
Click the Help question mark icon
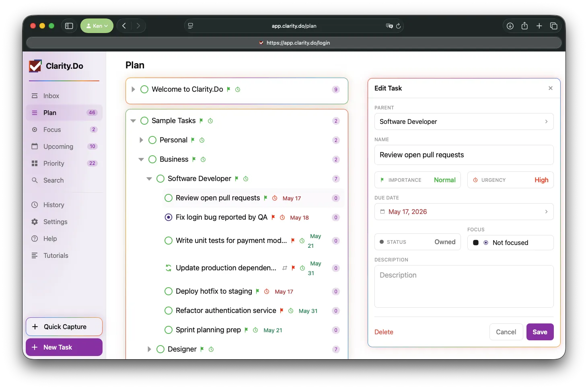[x=35, y=239]
